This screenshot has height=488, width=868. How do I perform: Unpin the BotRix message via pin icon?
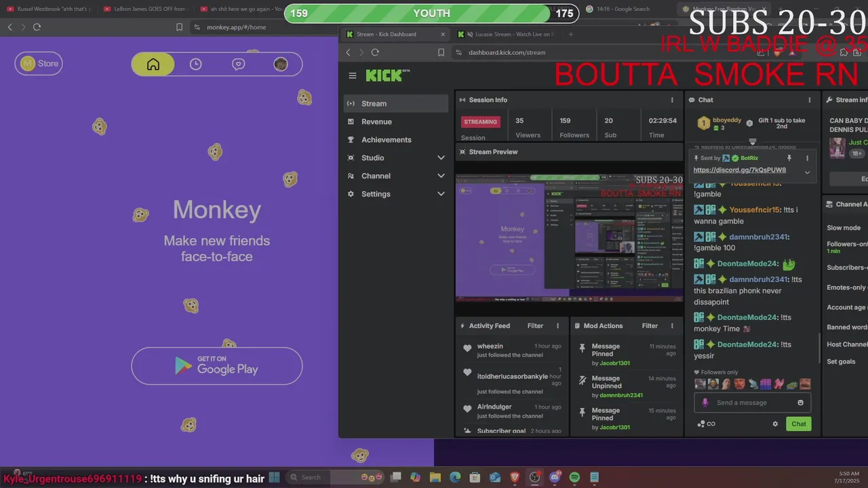[x=789, y=158]
